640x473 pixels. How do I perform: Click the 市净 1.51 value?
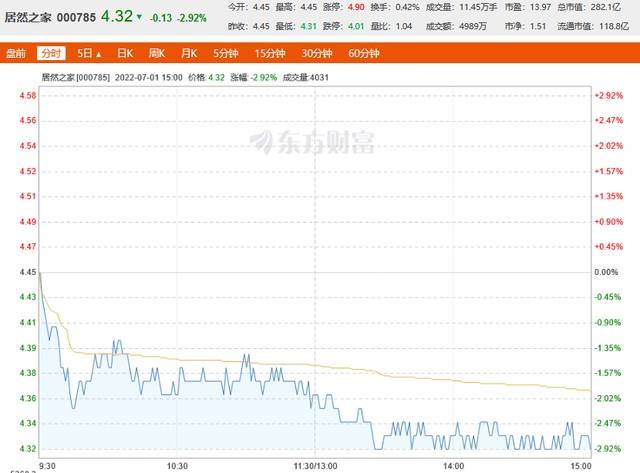pyautogui.click(x=538, y=26)
